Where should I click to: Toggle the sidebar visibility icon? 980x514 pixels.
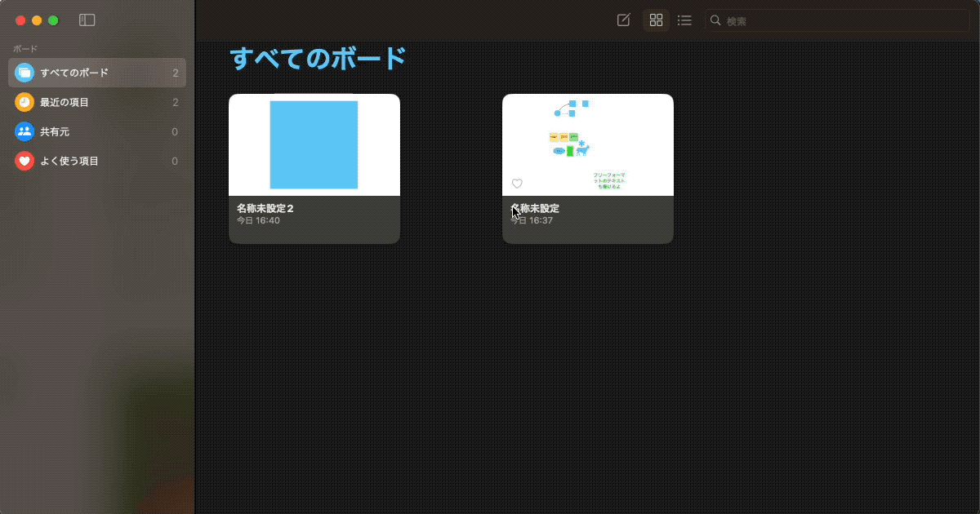(x=87, y=20)
